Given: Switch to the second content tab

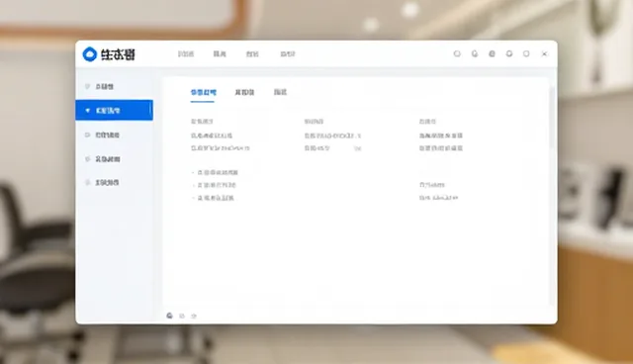Looking at the screenshot, I should [x=244, y=92].
